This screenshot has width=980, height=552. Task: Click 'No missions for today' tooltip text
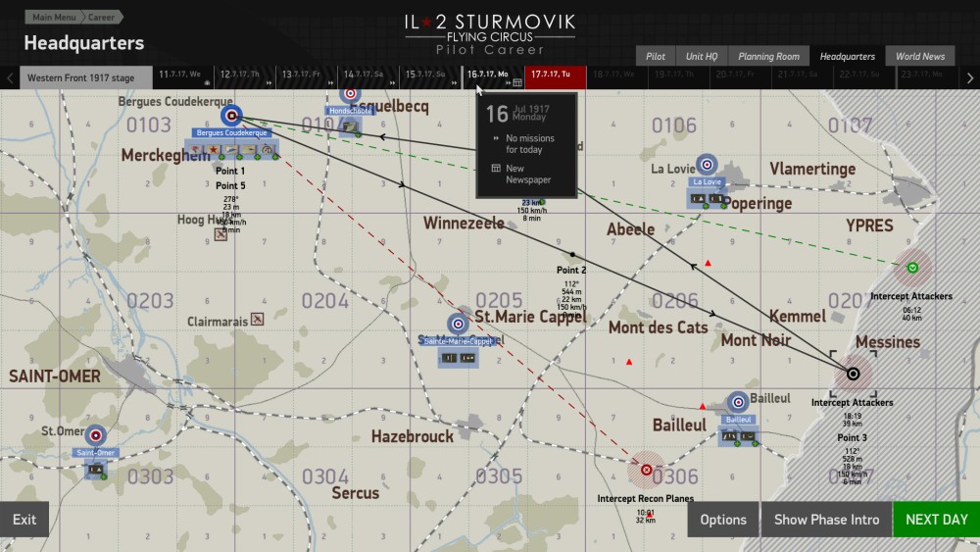point(529,144)
